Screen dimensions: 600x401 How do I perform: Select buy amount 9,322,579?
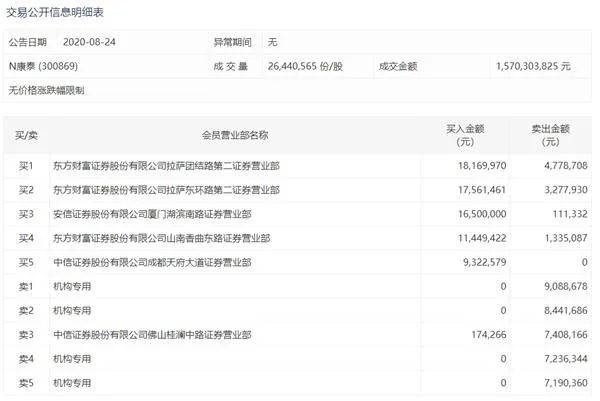tap(484, 262)
